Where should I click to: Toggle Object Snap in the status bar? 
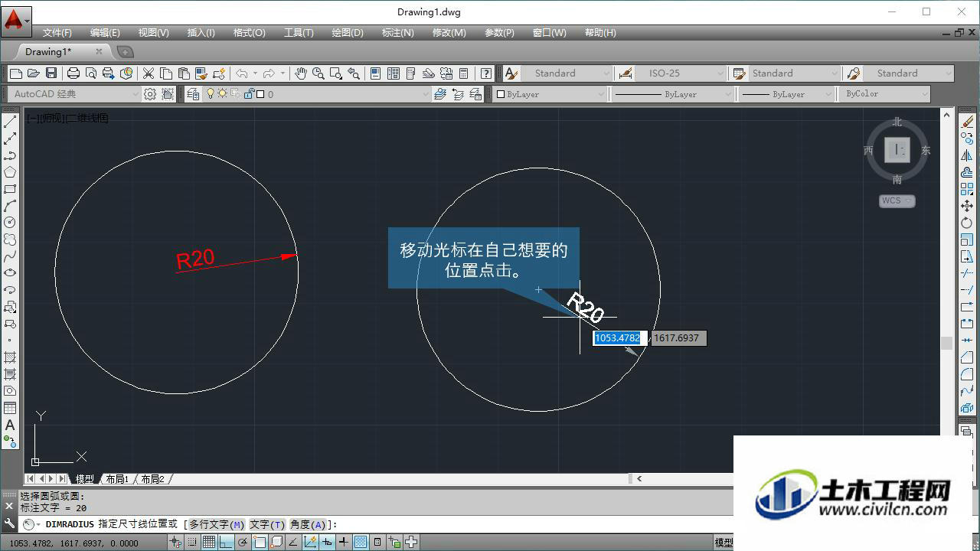click(x=259, y=543)
